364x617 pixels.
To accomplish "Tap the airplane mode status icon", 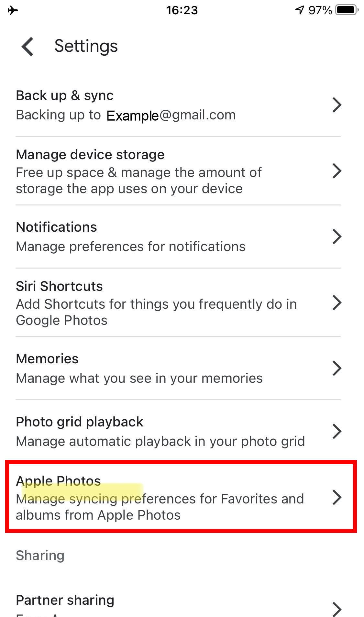I will (13, 10).
